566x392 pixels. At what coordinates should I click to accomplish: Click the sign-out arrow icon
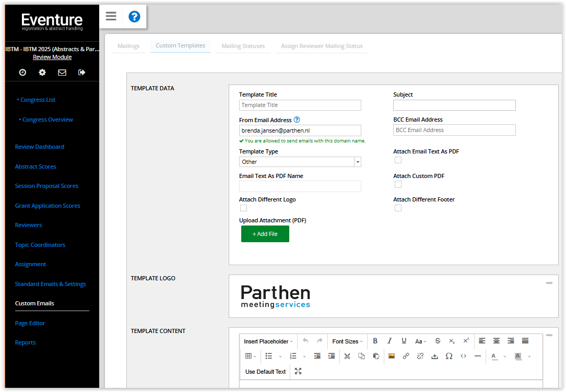pyautogui.click(x=81, y=73)
